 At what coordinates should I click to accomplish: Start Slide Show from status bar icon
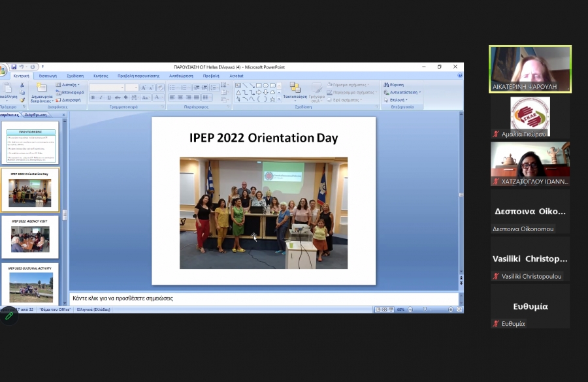tap(391, 310)
